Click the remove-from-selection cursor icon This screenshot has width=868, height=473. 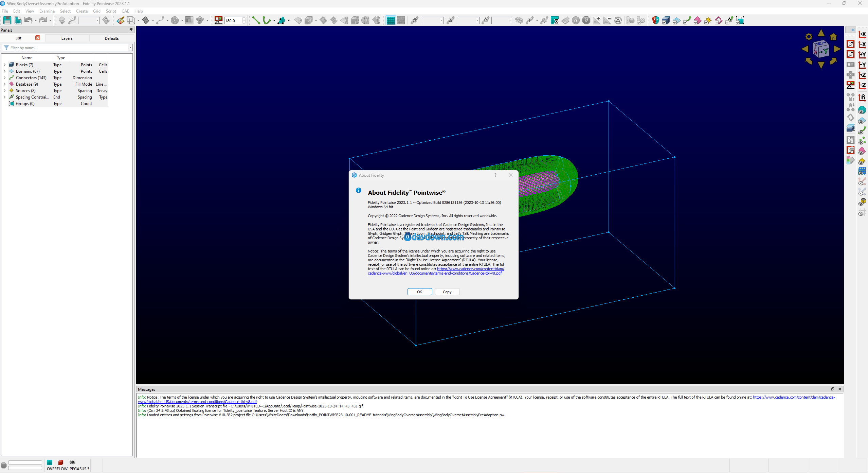tap(850, 54)
